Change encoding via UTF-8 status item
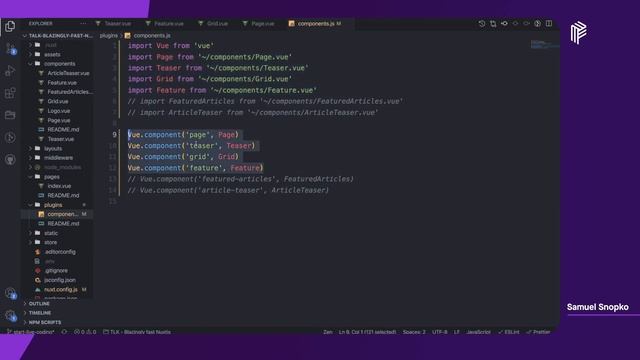This screenshot has width=640, height=360. (x=440, y=332)
